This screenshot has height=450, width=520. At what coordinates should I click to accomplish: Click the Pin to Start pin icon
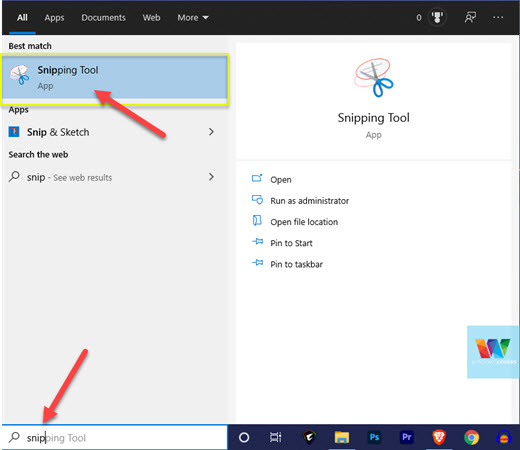click(257, 241)
